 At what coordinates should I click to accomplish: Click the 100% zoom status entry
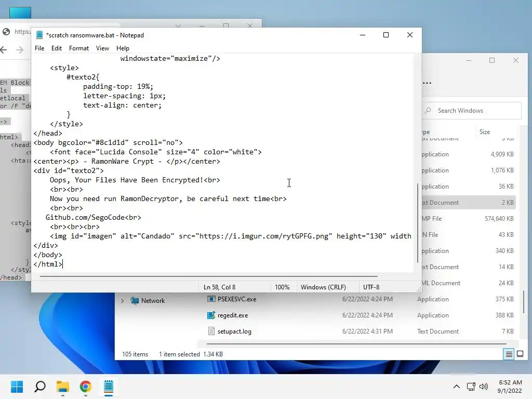click(x=282, y=287)
